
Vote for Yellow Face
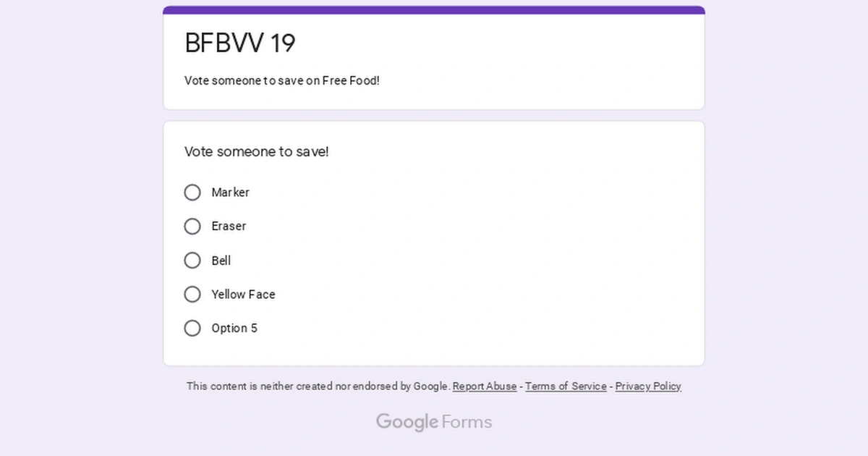(x=192, y=294)
